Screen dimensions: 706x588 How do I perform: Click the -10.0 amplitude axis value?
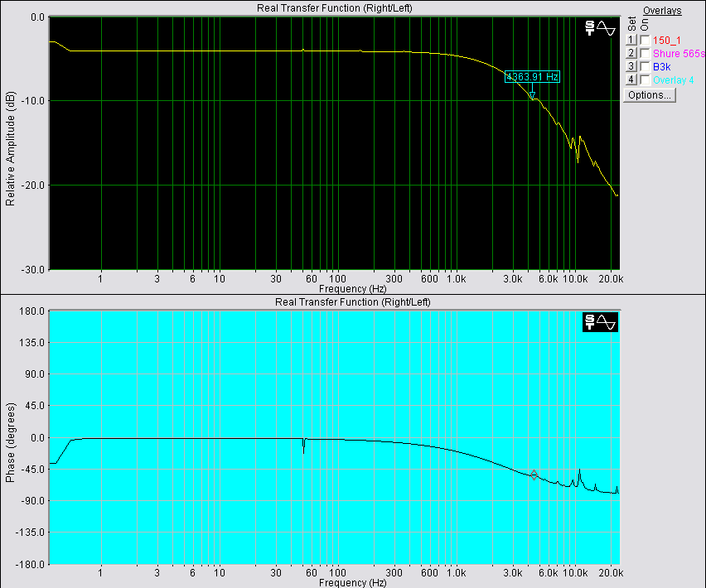point(32,101)
